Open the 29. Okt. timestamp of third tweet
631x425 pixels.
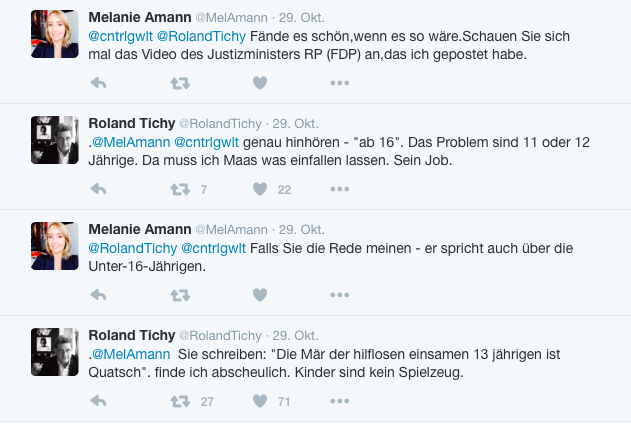[x=298, y=229]
